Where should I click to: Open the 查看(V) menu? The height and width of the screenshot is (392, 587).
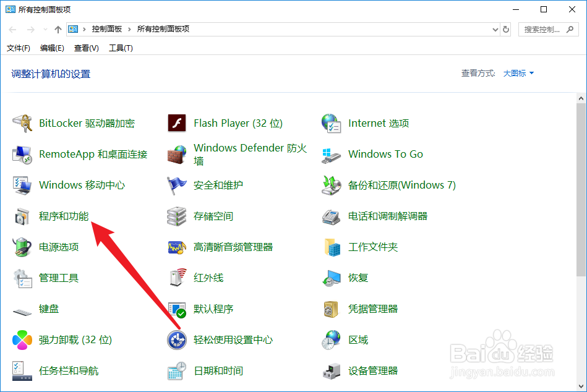(x=87, y=48)
